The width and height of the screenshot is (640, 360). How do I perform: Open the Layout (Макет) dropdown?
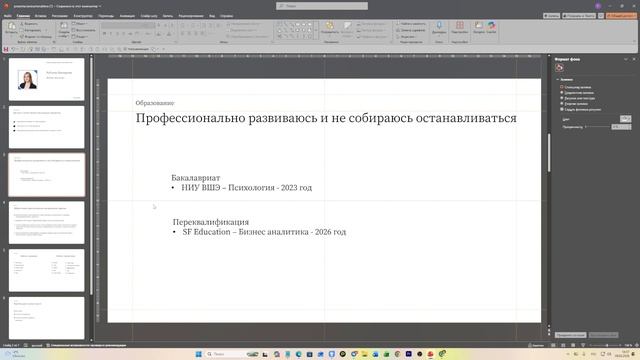click(79, 24)
